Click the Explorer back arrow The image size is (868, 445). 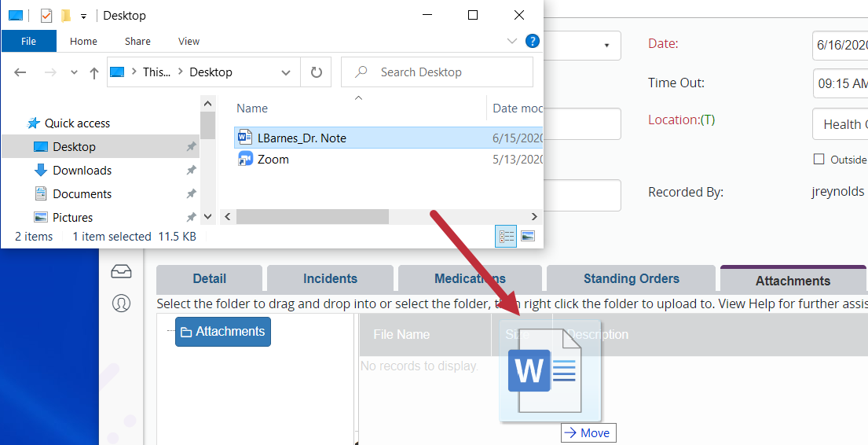tap(20, 72)
